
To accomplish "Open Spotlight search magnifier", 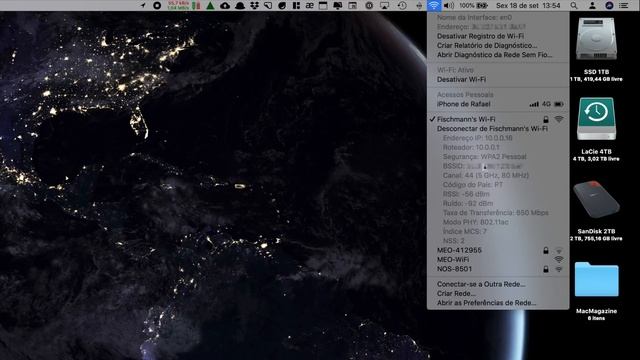I will 574,5.
